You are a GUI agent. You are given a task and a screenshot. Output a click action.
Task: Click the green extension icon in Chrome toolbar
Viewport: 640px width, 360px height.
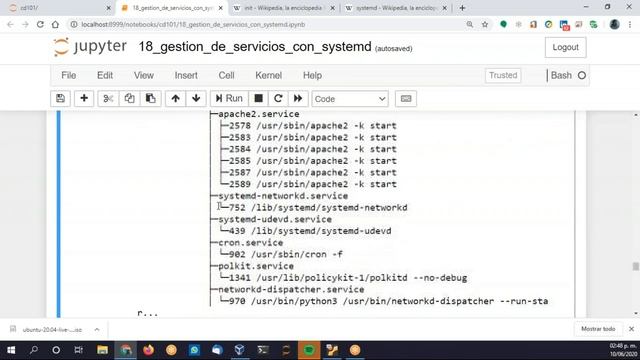(x=503, y=24)
